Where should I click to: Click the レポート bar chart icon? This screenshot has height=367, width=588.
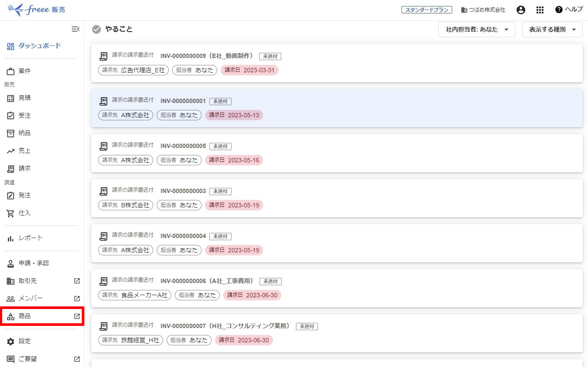[x=11, y=238]
